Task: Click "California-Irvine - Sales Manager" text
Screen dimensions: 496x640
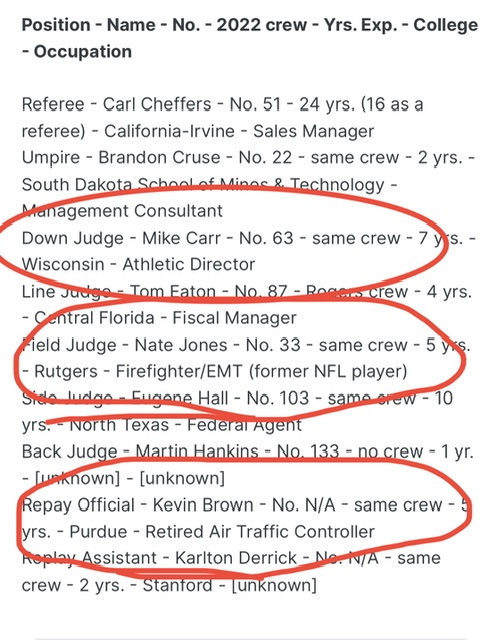Action: tap(239, 131)
